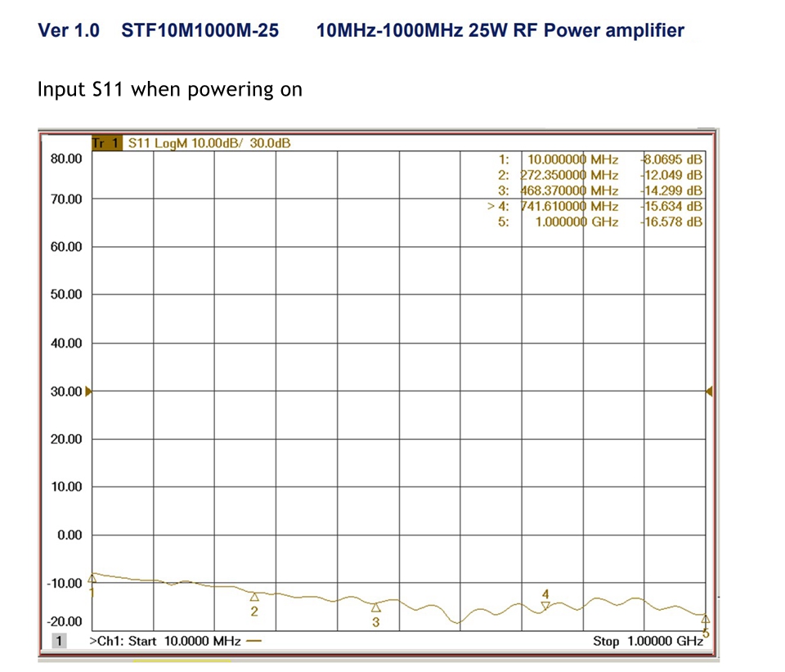This screenshot has height=672, width=785.
Task: Click left reference level arrow at 30.00
Action: [x=88, y=392]
